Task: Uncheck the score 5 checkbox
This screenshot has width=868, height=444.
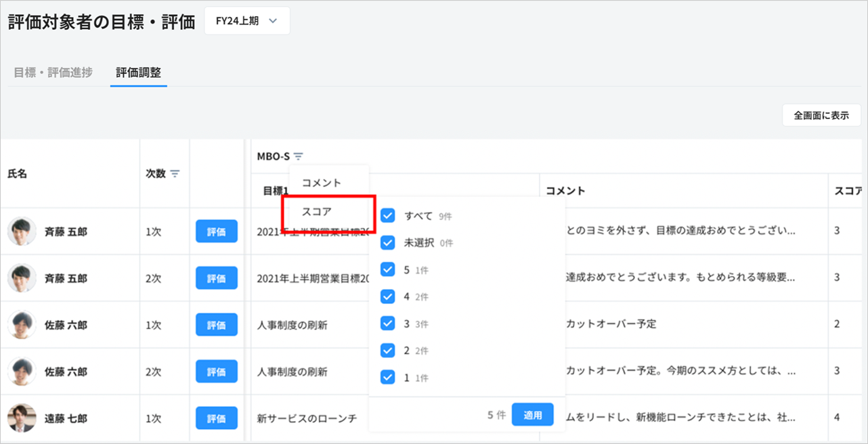Action: tap(388, 270)
